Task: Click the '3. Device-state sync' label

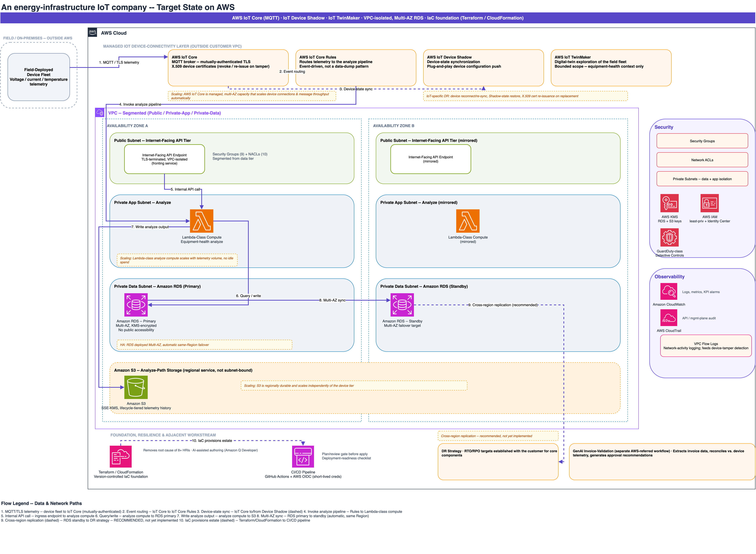Action: coord(356,89)
